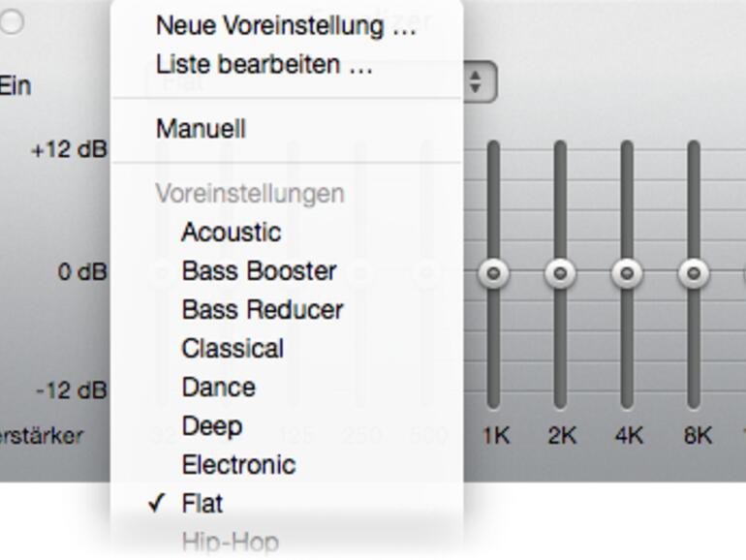The height and width of the screenshot is (560, 746).
Task: Open Neue Voreinstellung … menu entry
Action: click(x=285, y=26)
